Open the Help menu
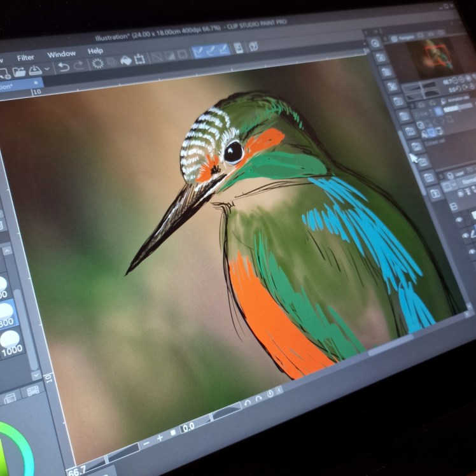Screen dimensions: 476x476 (x=95, y=51)
